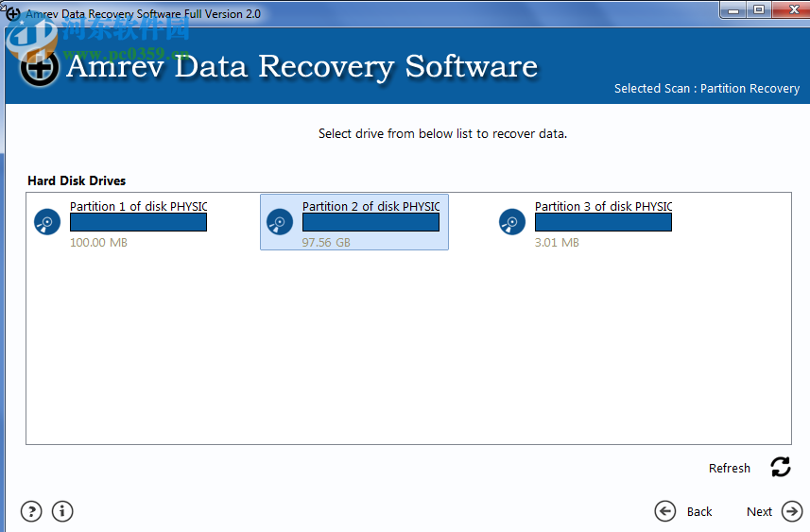The height and width of the screenshot is (532, 810).
Task: Proceed with the Next label
Action: 759,512
